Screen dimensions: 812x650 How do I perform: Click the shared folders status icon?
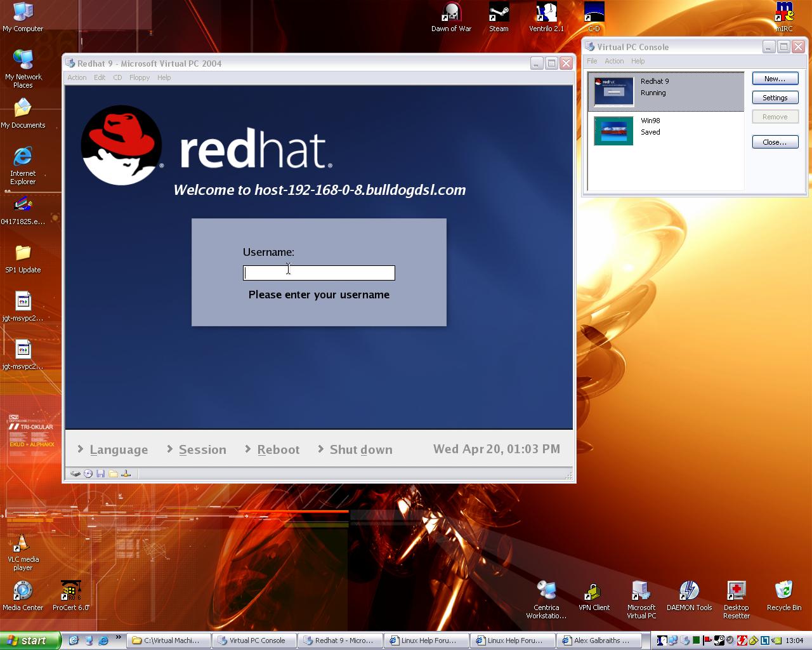(x=113, y=474)
